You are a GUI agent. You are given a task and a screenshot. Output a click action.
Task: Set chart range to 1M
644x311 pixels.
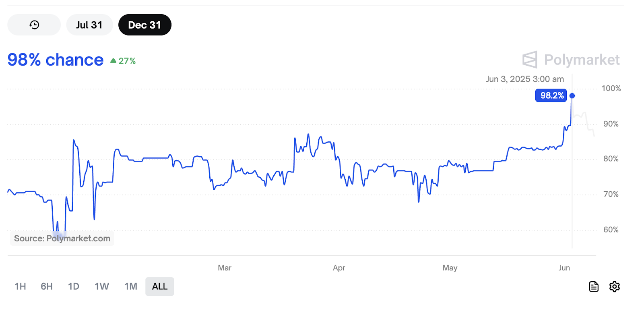click(130, 286)
